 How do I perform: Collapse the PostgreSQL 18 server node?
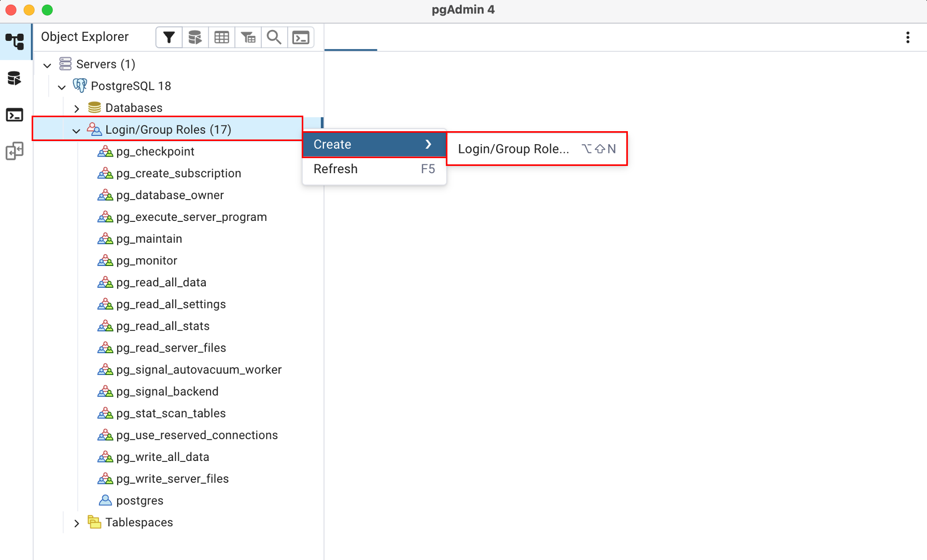[62, 87]
